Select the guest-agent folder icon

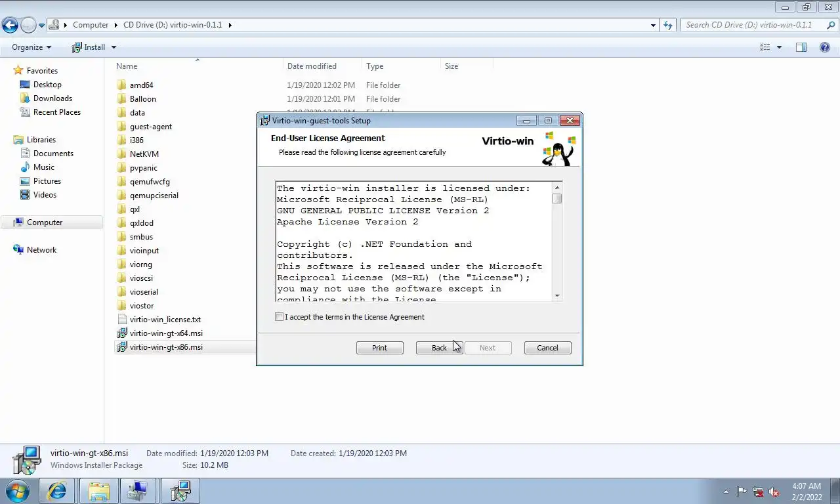tap(121, 127)
